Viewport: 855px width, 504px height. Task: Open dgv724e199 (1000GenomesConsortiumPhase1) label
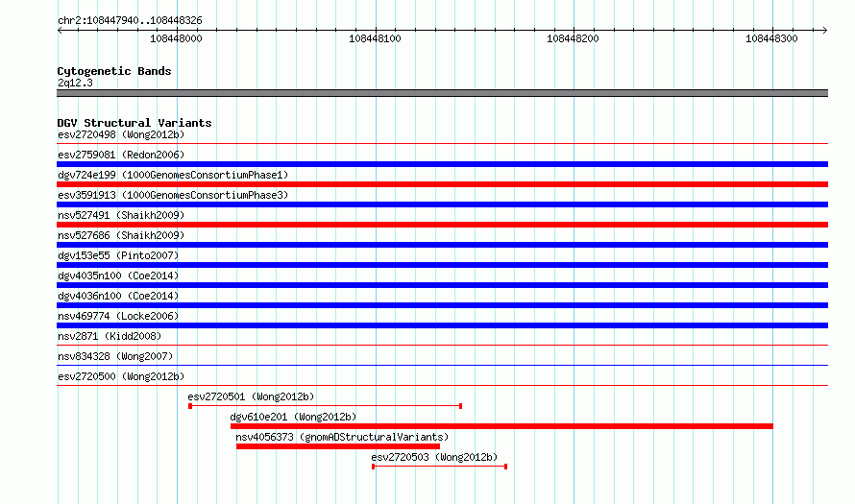tap(173, 175)
